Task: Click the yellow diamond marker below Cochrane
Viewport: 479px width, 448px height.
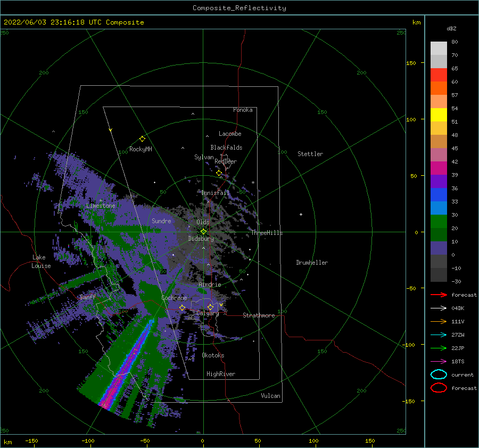Action: (183, 307)
